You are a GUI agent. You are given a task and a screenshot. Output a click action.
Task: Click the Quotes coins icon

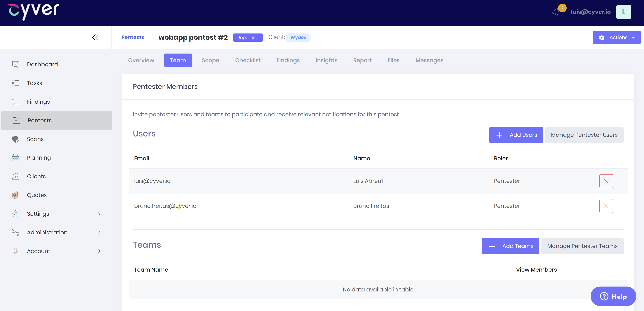[x=15, y=195]
